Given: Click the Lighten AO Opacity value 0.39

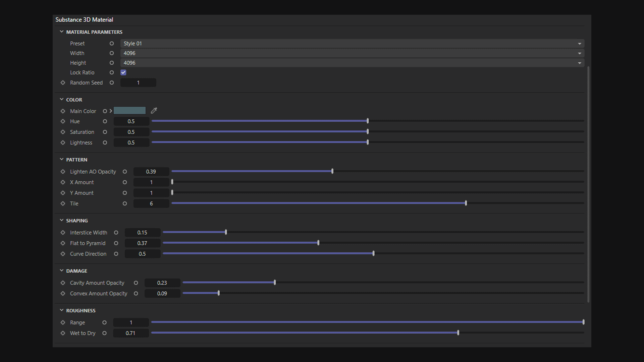Looking at the screenshot, I should click(x=151, y=172).
